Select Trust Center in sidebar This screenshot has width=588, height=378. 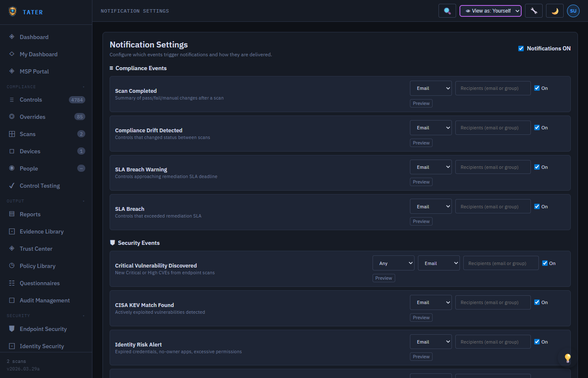[46, 249]
